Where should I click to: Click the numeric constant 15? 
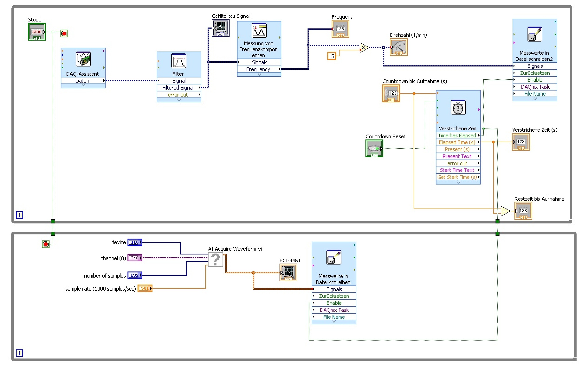tap(331, 56)
